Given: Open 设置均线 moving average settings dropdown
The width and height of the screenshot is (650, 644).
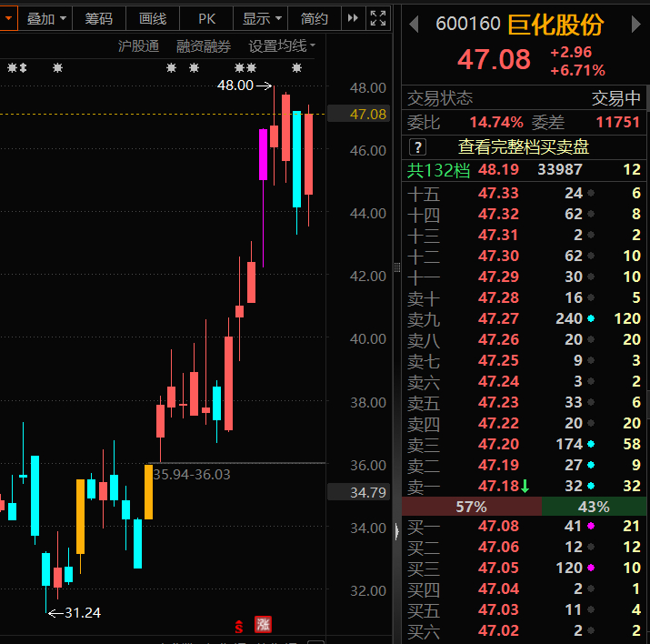Looking at the screenshot, I should click(282, 46).
